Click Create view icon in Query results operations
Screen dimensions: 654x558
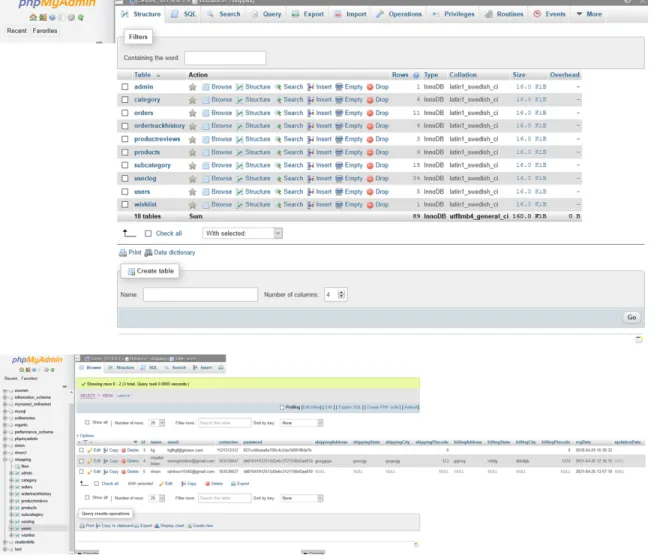(x=190, y=526)
